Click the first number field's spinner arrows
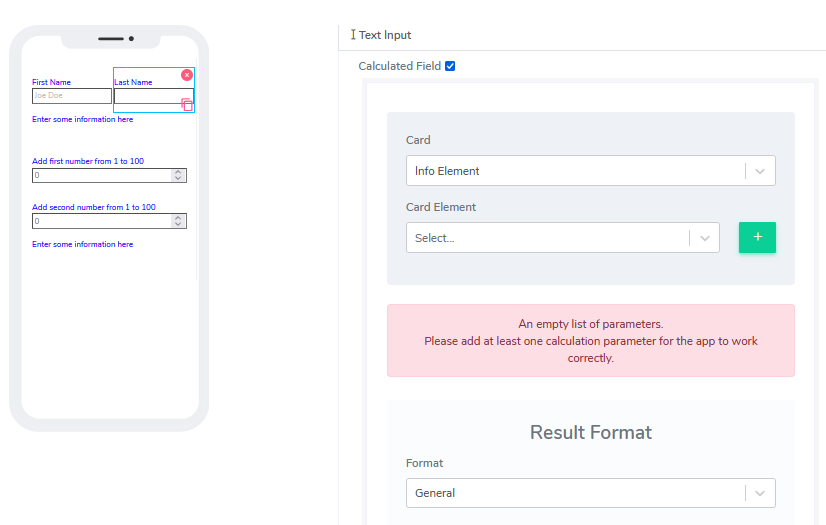This screenshot has width=826, height=525. [178, 175]
